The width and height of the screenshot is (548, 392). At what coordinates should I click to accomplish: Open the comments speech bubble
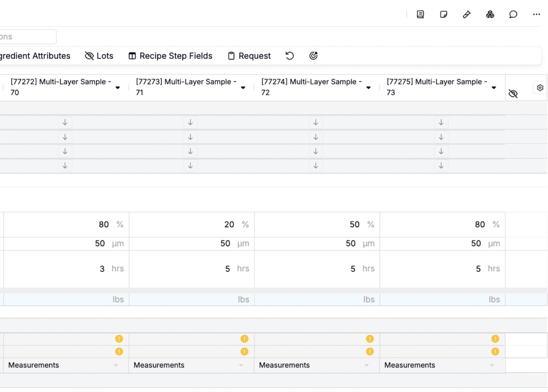click(513, 14)
